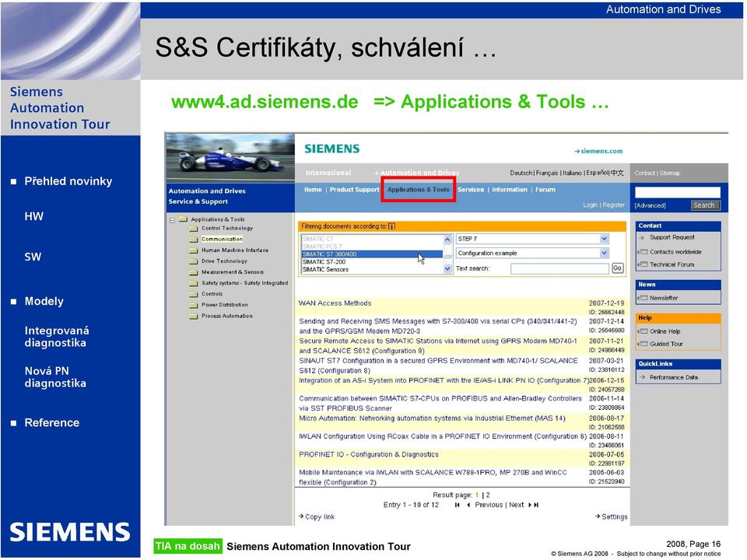Open the Home navigation tab
This screenshot has width=747, height=560.
point(313,190)
